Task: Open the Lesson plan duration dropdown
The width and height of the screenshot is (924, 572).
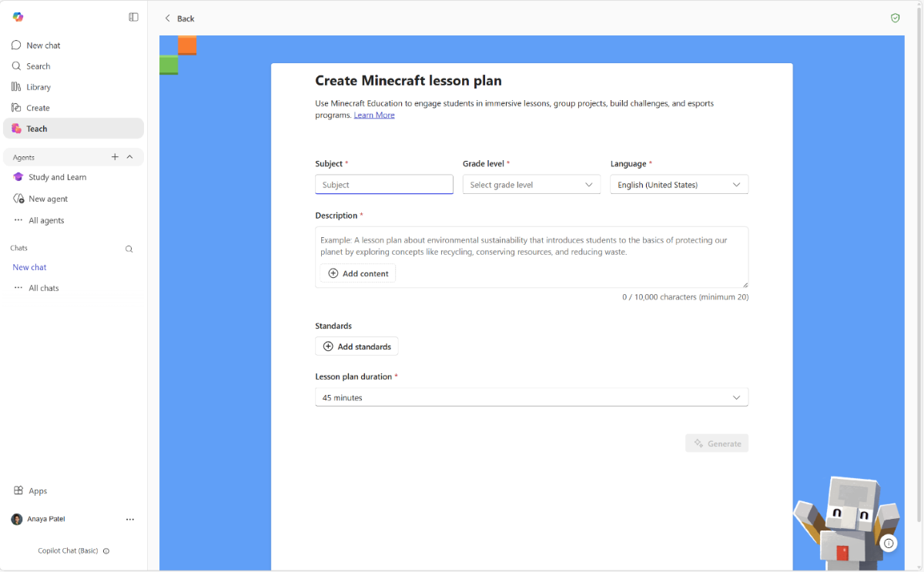Action: pyautogui.click(x=531, y=397)
